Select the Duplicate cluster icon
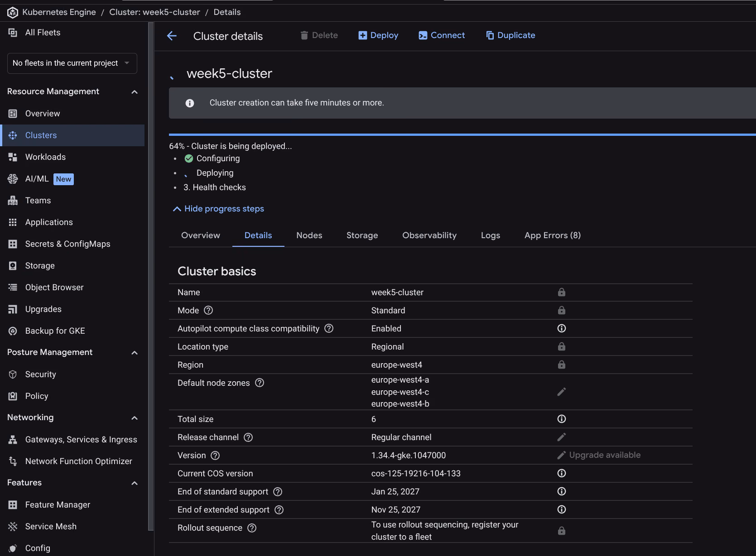 point(490,35)
